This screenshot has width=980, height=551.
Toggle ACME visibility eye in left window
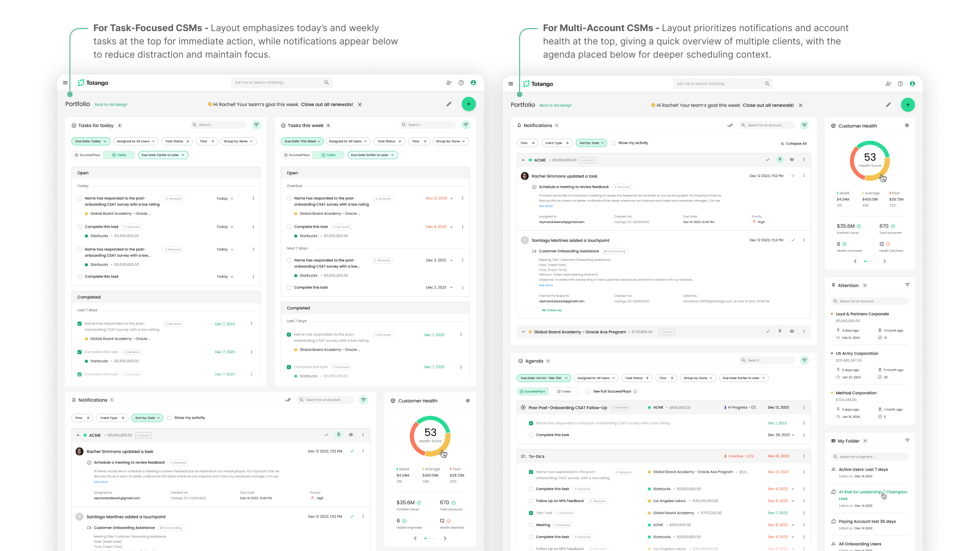(x=351, y=435)
